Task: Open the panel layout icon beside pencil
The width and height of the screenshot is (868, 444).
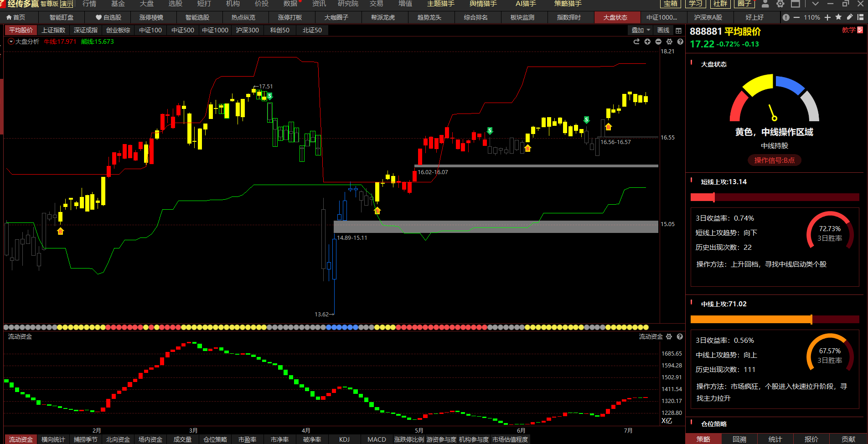Action: click(x=861, y=17)
